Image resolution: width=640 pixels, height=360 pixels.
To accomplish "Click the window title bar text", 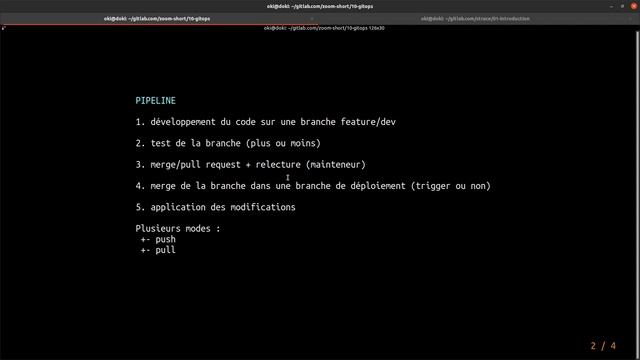I will point(320,6).
